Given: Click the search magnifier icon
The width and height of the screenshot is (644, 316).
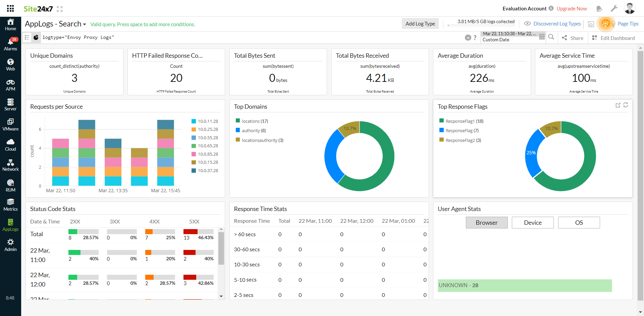Looking at the screenshot, I should coord(551,37).
